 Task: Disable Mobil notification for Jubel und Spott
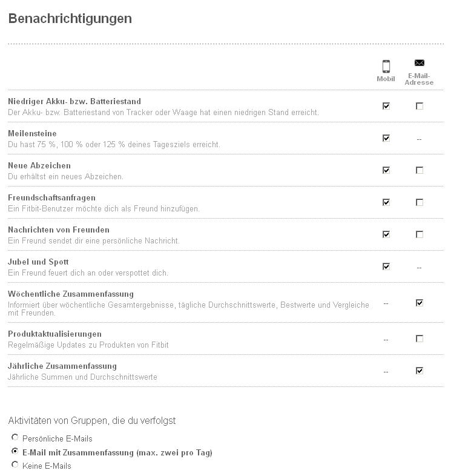pyautogui.click(x=386, y=266)
